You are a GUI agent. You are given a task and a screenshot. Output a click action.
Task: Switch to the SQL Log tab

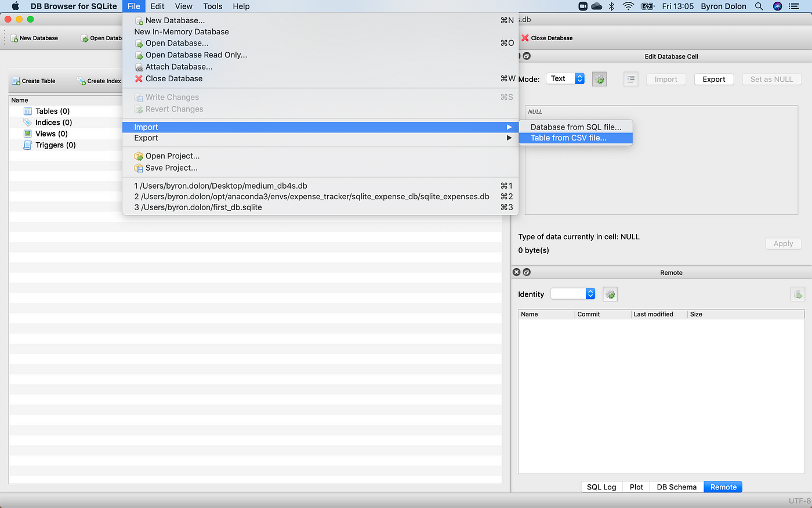[x=601, y=487]
